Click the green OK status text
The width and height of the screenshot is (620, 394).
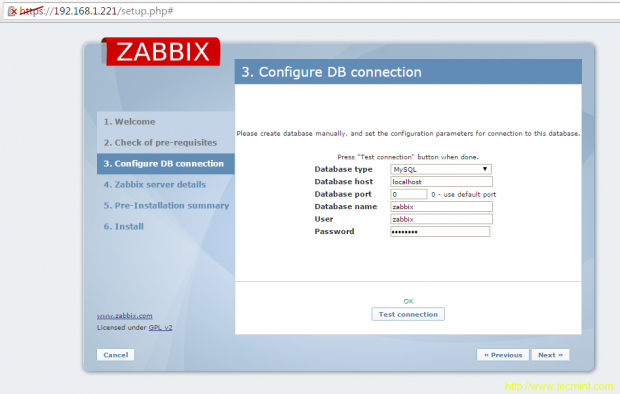point(408,301)
